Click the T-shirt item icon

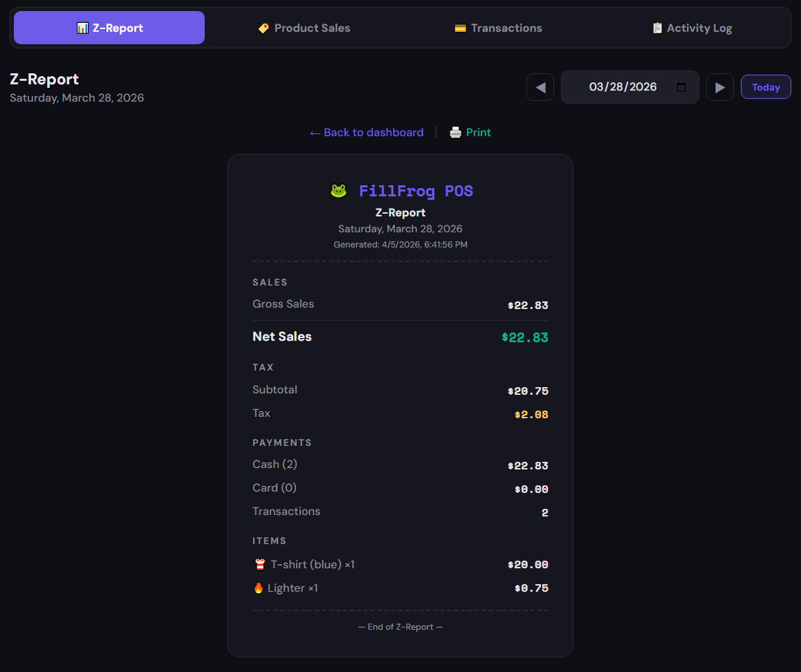click(260, 565)
